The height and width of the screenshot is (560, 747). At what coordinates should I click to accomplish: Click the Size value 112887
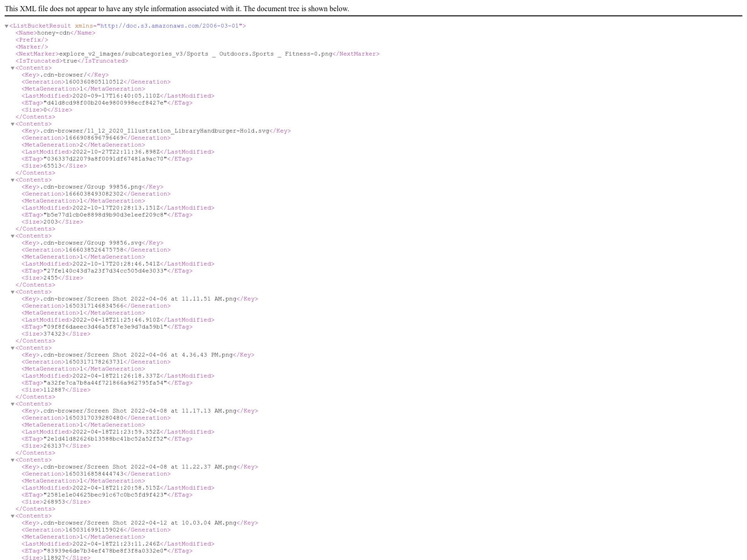point(54,390)
